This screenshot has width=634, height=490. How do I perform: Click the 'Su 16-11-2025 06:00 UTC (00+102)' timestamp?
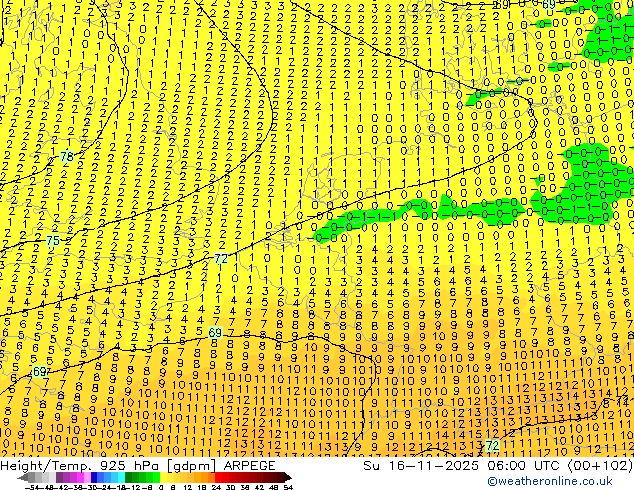click(x=498, y=465)
